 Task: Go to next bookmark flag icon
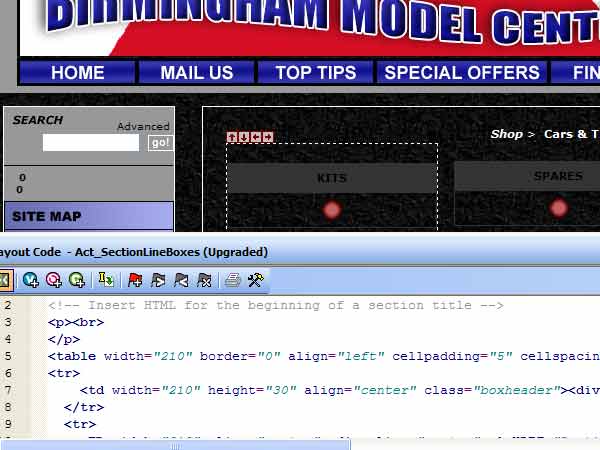pos(158,280)
